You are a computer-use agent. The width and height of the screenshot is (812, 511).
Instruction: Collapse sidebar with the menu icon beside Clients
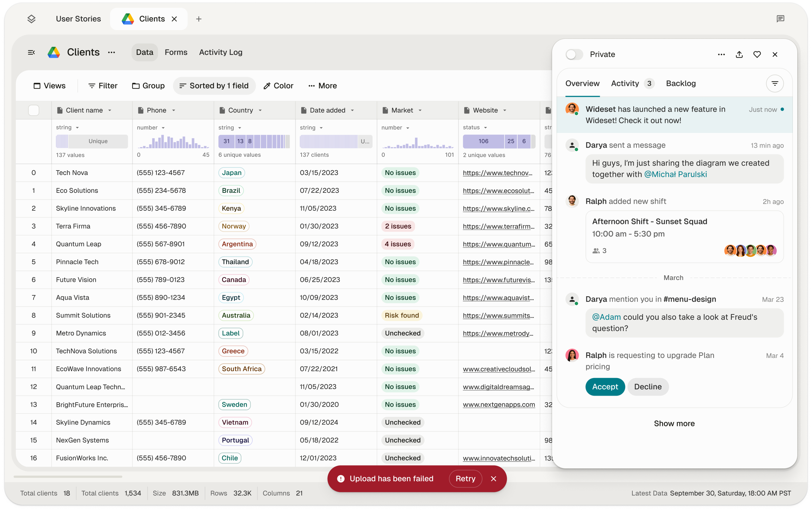point(31,52)
